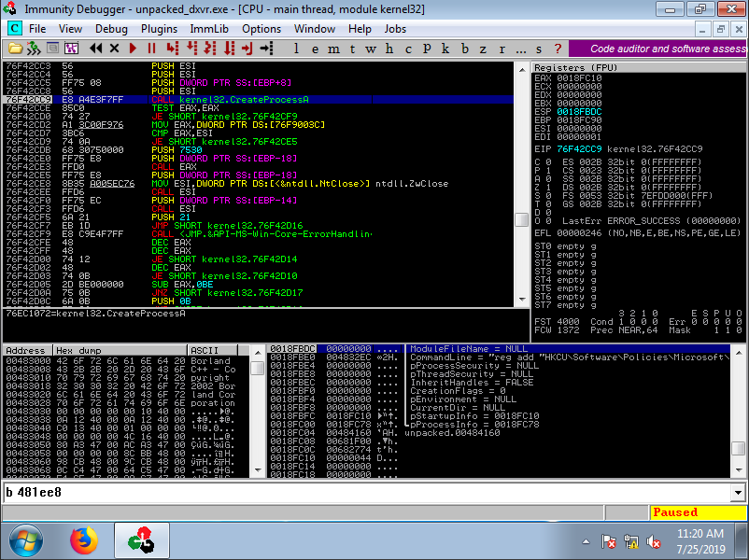Open help with red question mark

click(558, 49)
